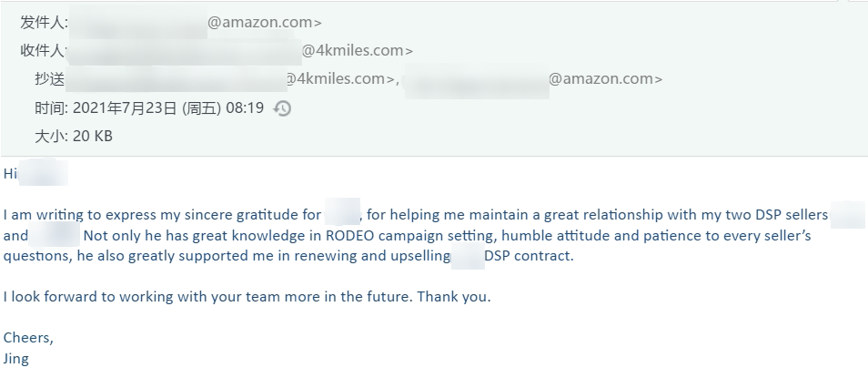Viewport: 868px width, 378px height.
Task: Click the 20 KB size value
Action: (92, 136)
